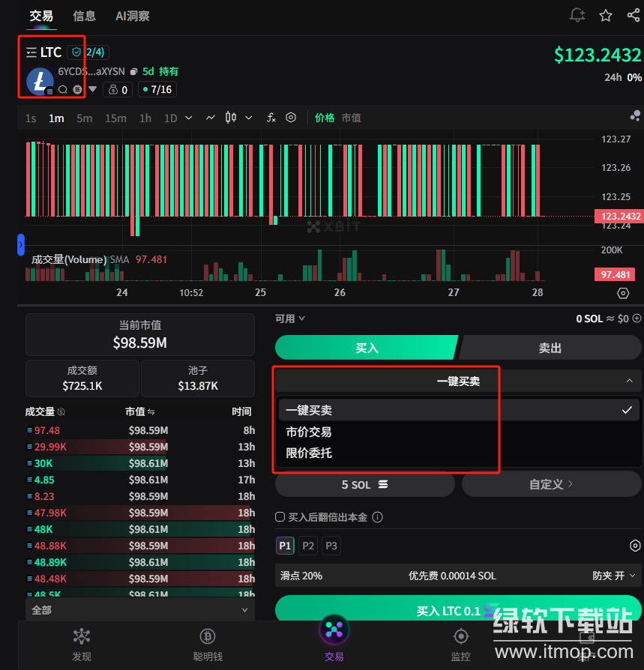Click the add funds plus icon beside $0

[637, 319]
